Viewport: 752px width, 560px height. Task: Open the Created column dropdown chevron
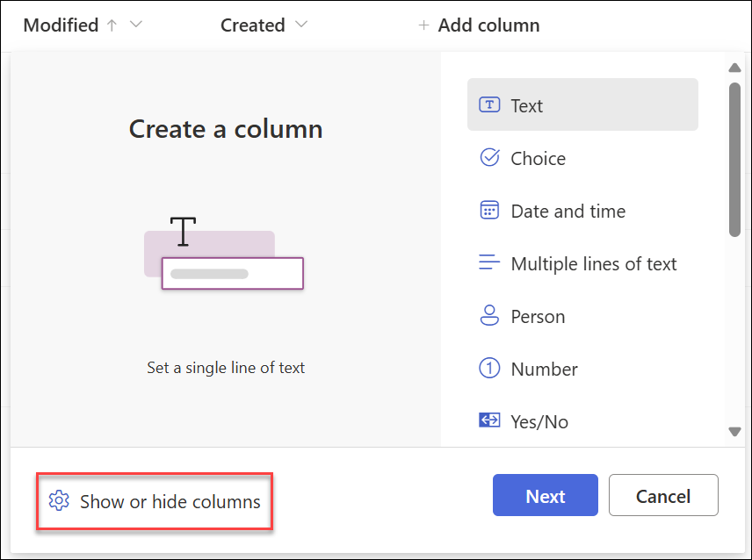(300, 25)
